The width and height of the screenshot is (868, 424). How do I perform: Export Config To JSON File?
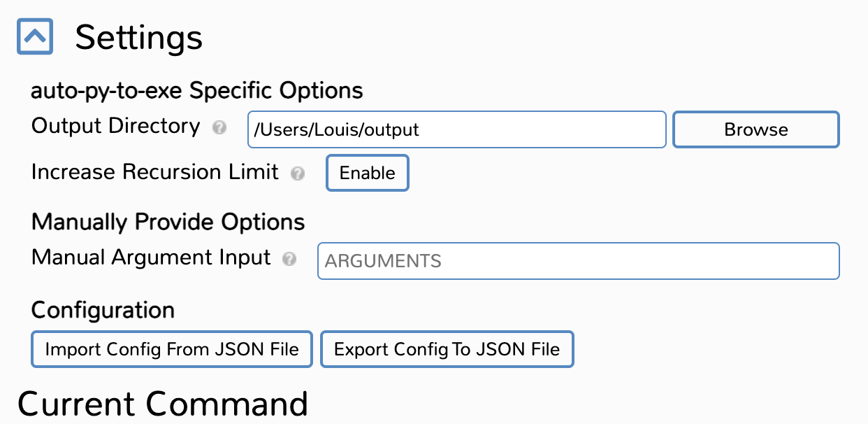coord(447,349)
